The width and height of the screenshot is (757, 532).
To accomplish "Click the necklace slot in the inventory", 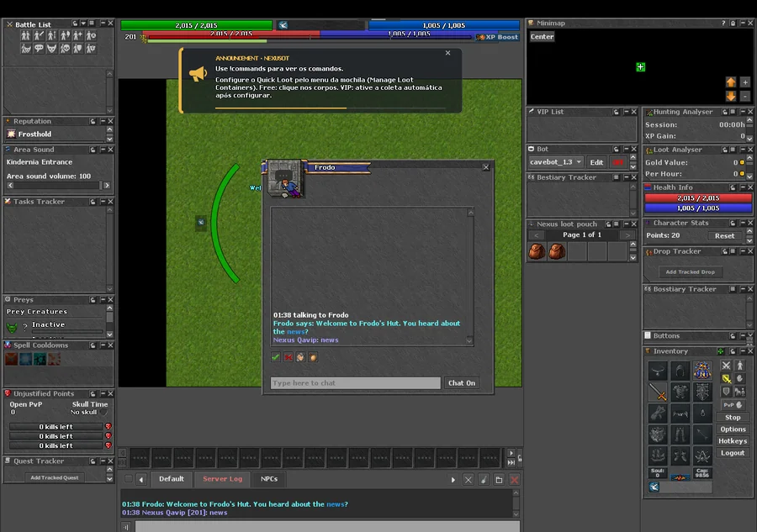I will 658,371.
